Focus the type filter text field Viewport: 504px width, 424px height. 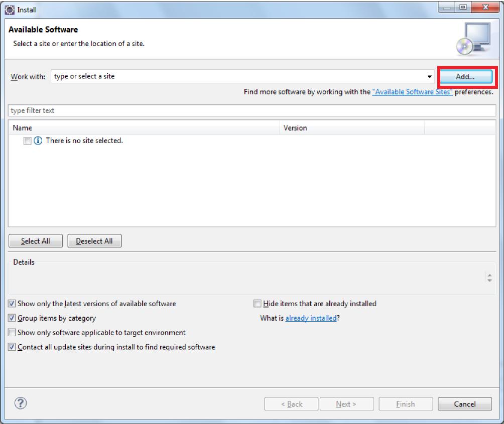click(x=251, y=110)
